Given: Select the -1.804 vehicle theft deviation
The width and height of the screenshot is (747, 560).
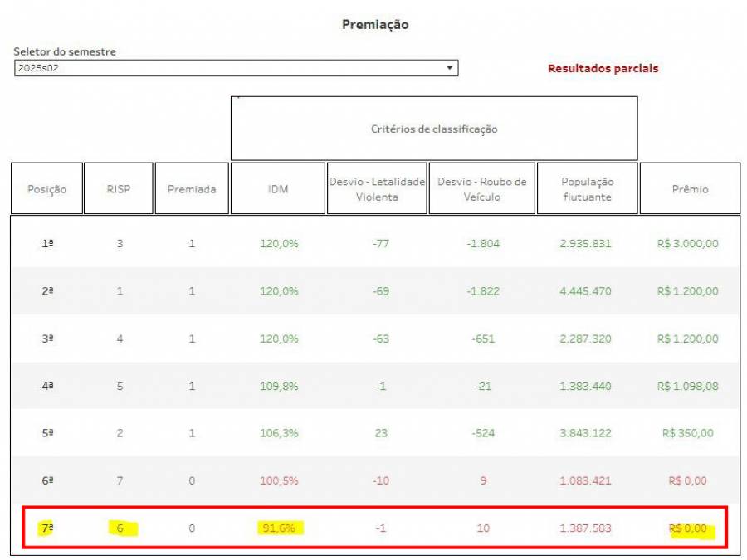Looking at the screenshot, I should point(481,244).
